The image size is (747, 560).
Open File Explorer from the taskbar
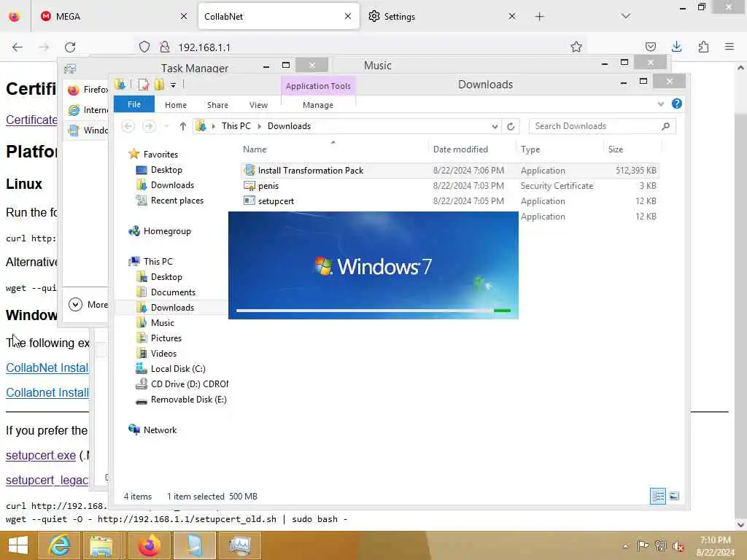[101, 545]
